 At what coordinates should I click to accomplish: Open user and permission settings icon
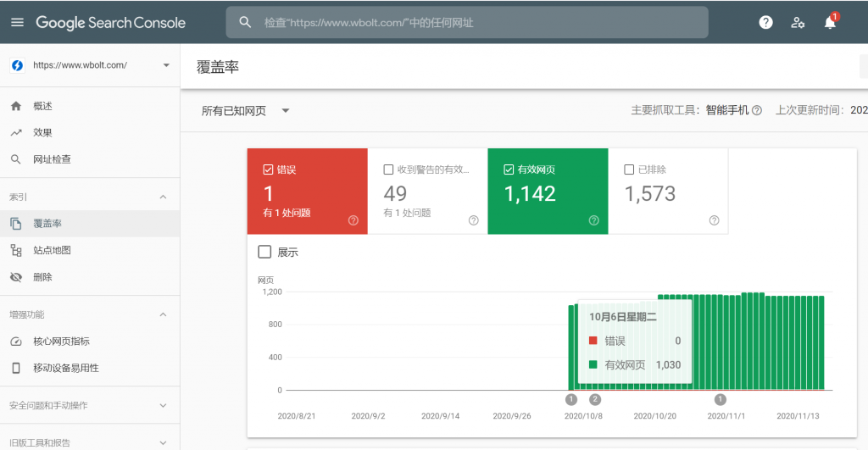pyautogui.click(x=798, y=23)
